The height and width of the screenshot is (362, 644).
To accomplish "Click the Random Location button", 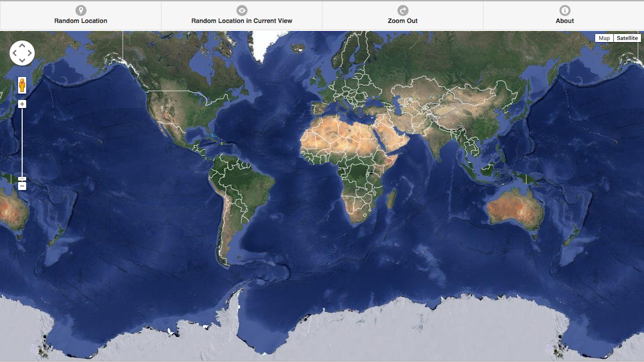I will pos(80,21).
